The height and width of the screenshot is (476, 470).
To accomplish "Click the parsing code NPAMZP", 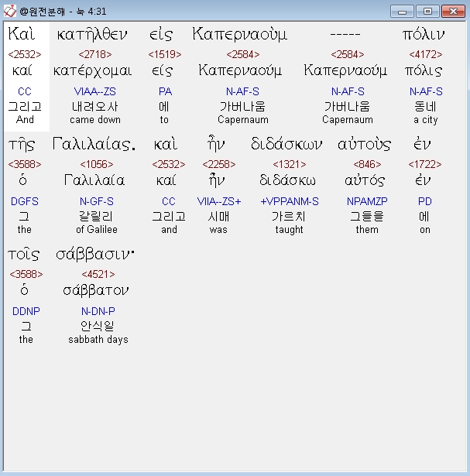I will (x=367, y=201).
